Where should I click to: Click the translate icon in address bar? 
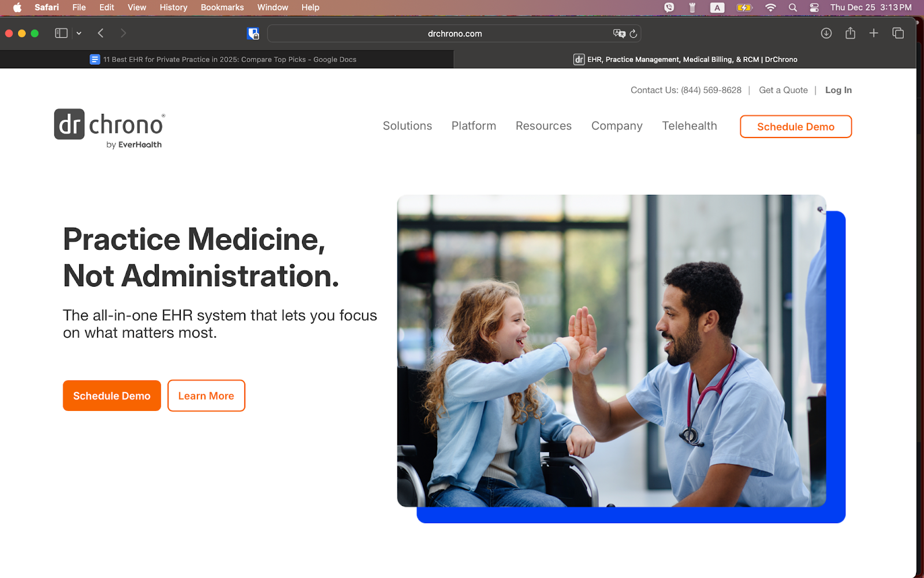[619, 34]
